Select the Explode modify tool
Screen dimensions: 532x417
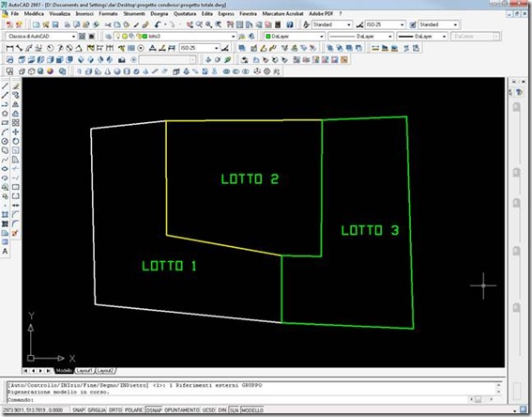tap(16, 233)
